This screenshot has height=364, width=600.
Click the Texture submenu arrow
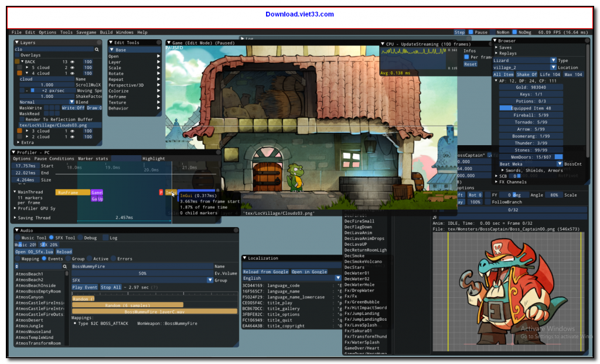pyautogui.click(x=158, y=102)
